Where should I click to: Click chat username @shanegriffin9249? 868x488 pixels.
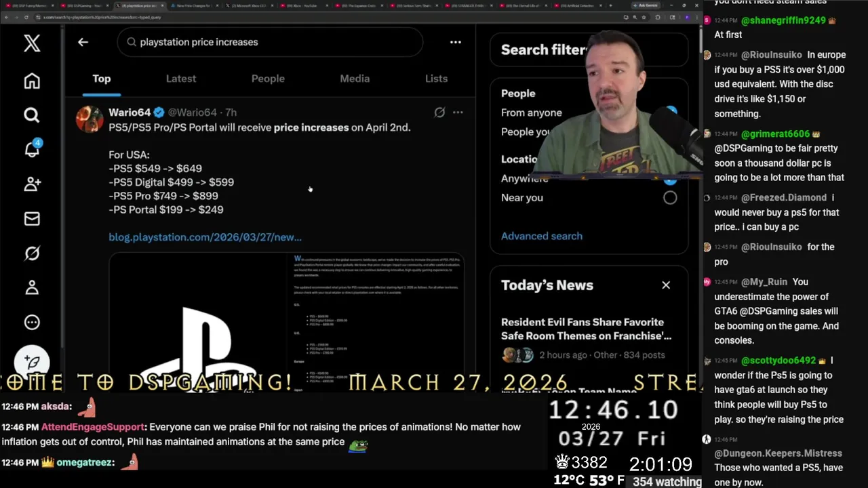783,20
